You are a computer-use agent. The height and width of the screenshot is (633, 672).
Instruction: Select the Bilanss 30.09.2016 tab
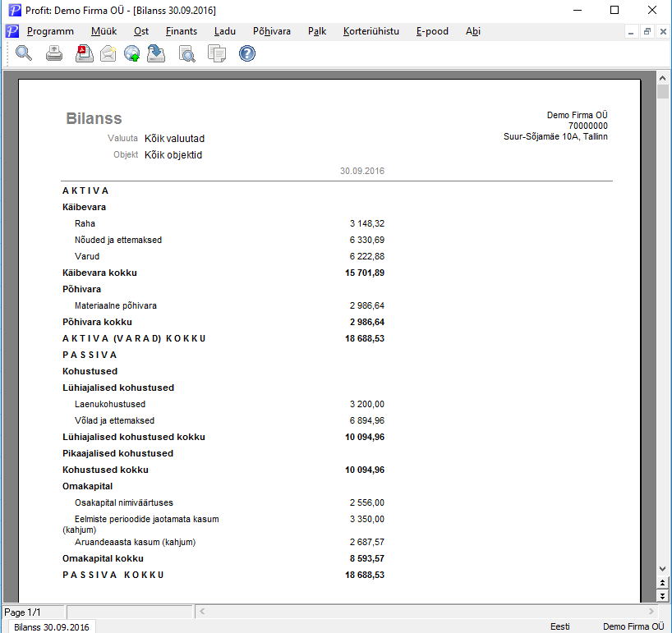click(x=51, y=627)
